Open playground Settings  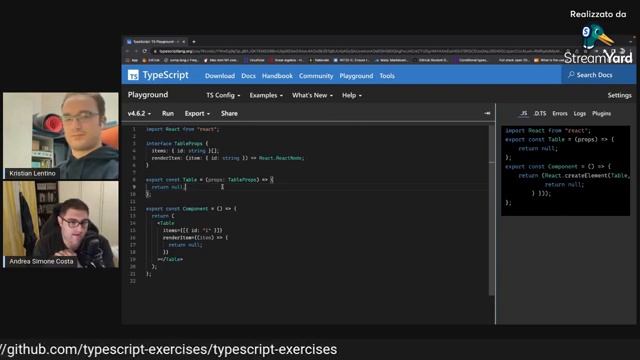pos(619,95)
